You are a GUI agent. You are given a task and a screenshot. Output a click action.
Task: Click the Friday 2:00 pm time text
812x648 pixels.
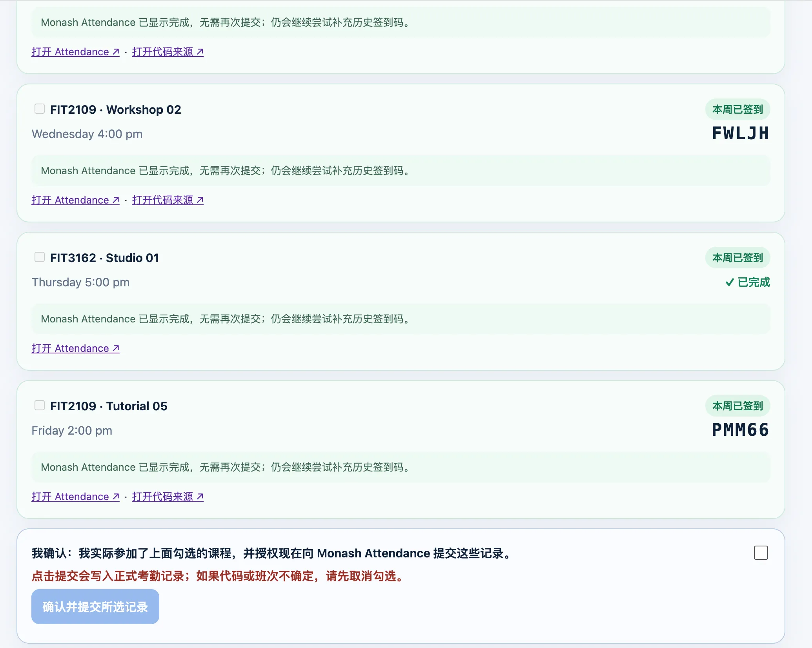72,431
